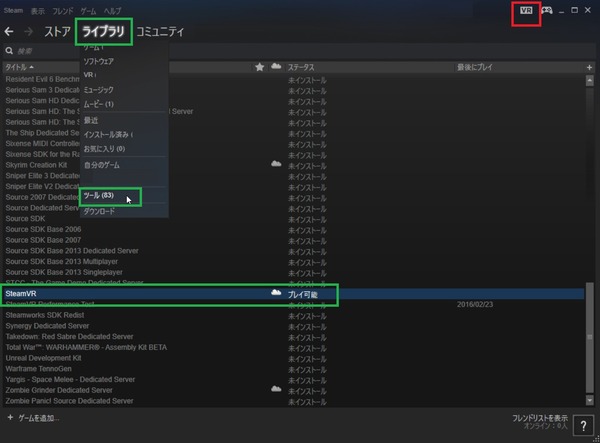Select Source SDK Base 2013 Dedicated Server
Image resolution: width=600 pixels, height=443 pixels.
pos(72,251)
